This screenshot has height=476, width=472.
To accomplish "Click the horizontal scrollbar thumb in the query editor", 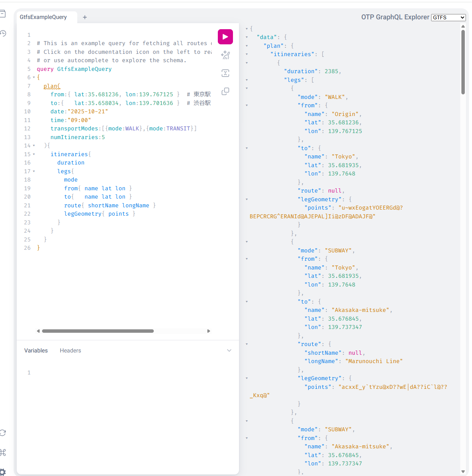I will [x=98, y=331].
